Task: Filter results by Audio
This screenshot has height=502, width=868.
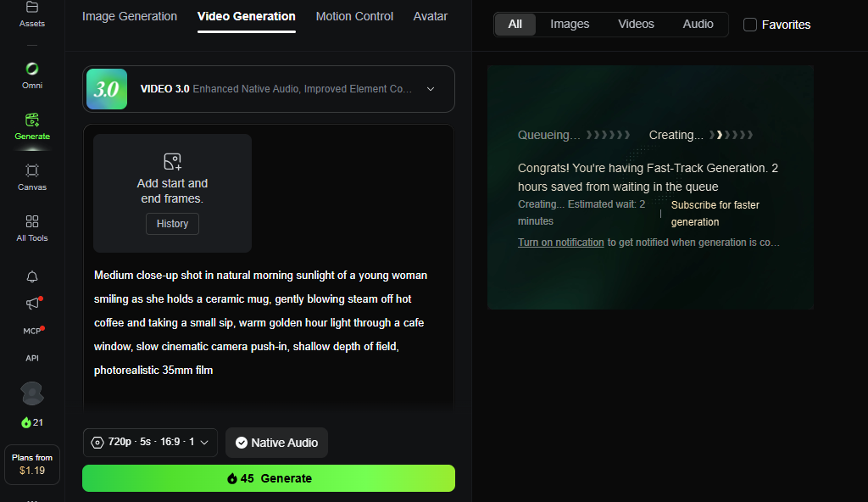Action: (x=698, y=25)
